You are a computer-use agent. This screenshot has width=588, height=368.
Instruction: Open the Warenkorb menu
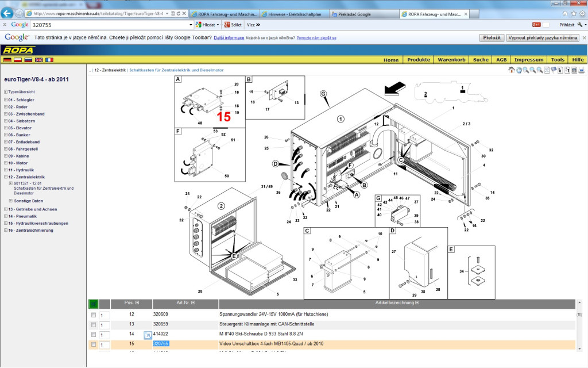pos(451,60)
